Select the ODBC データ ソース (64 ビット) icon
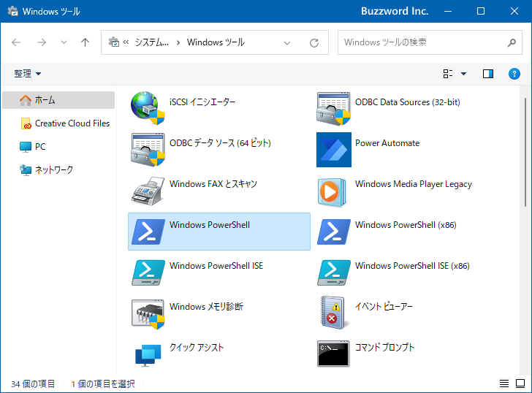532x393 pixels. tap(148, 150)
